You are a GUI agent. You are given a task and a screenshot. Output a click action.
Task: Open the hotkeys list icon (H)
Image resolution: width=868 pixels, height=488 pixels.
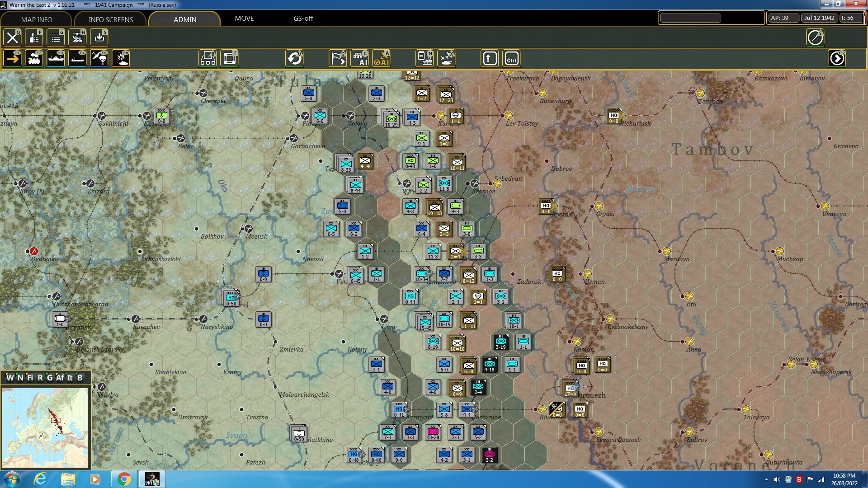coord(77,38)
